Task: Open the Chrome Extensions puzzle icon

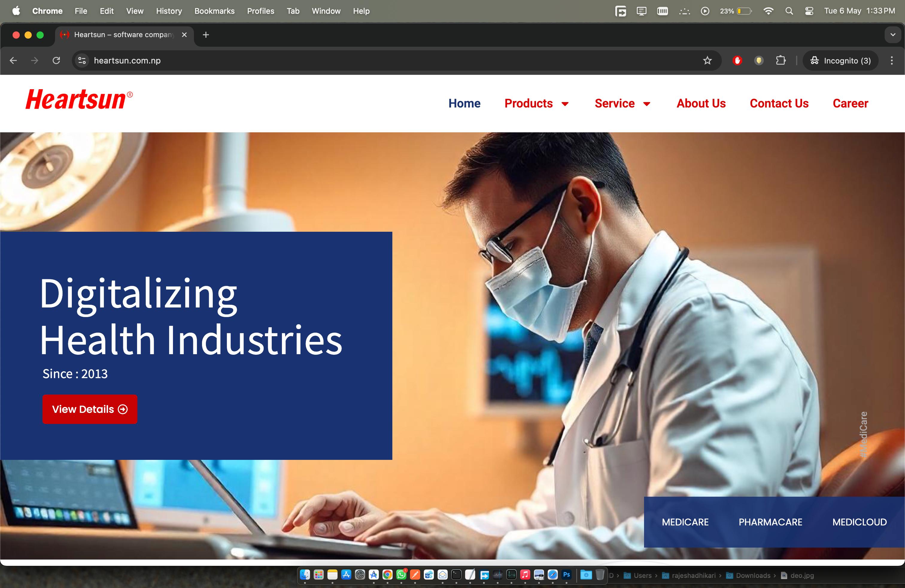Action: point(780,60)
